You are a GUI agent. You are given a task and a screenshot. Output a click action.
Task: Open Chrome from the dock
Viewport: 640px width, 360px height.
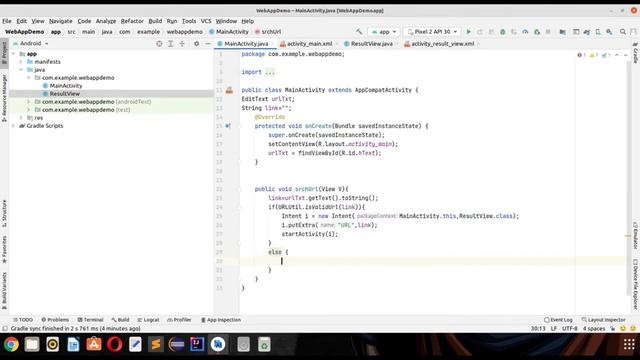[11, 344]
